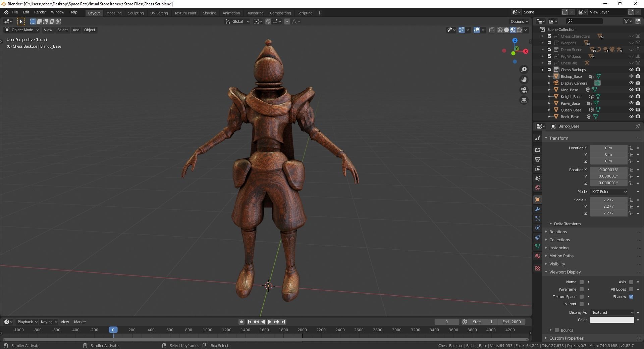Click the Location X input field
This screenshot has width=644, height=349.
coord(609,148)
